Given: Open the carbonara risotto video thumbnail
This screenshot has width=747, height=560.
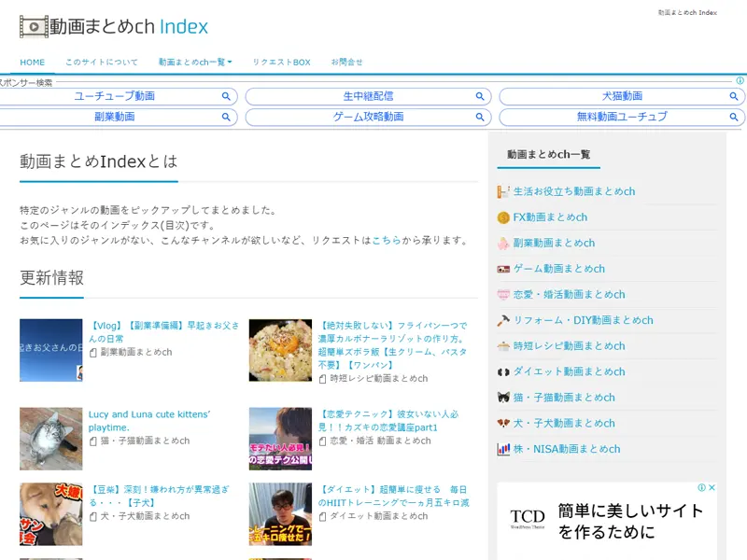Looking at the screenshot, I should (x=280, y=350).
